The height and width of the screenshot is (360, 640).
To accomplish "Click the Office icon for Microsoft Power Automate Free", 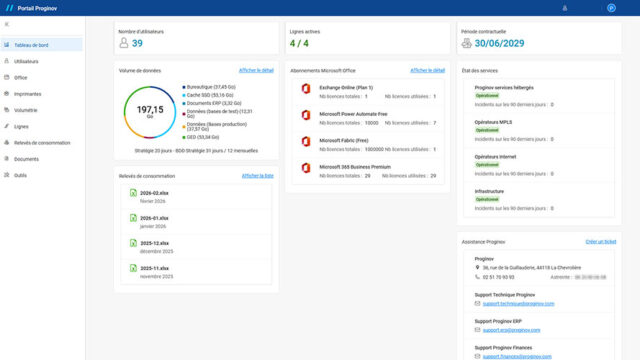I will coord(306,115).
